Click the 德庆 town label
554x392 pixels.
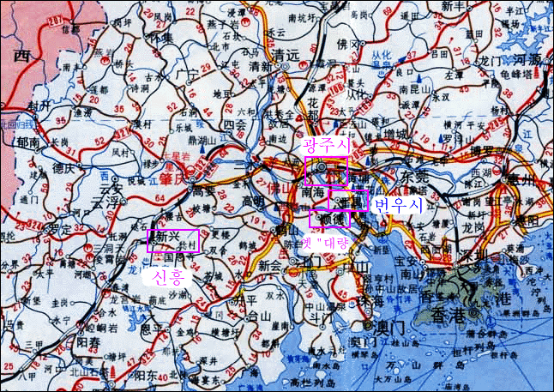click(63, 168)
